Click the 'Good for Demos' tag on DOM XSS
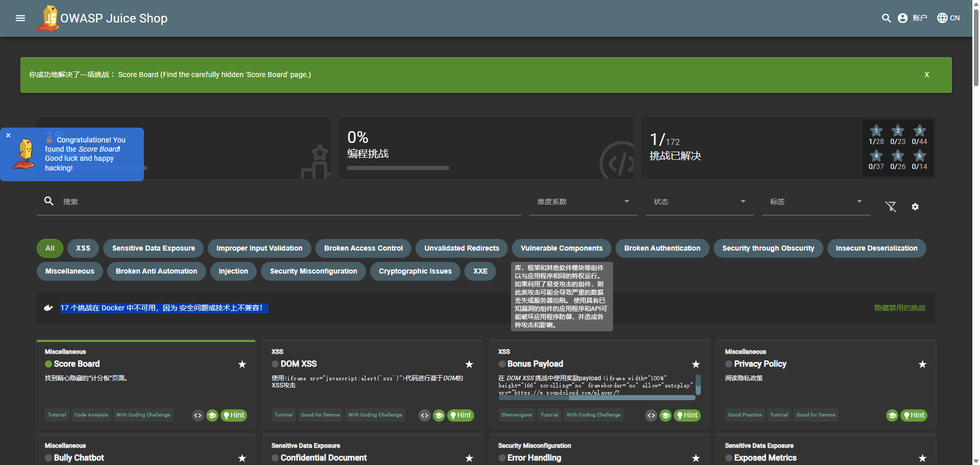This screenshot has width=980, height=465. point(321,415)
